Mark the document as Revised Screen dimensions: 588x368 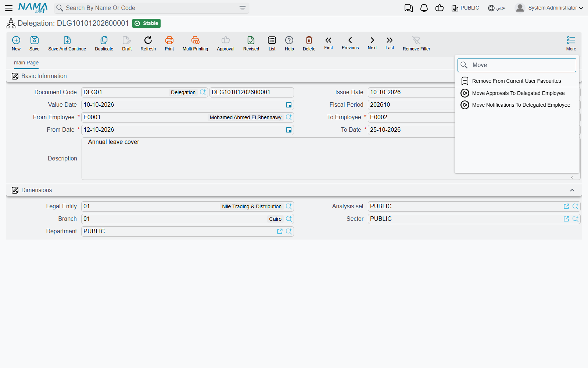(x=251, y=43)
